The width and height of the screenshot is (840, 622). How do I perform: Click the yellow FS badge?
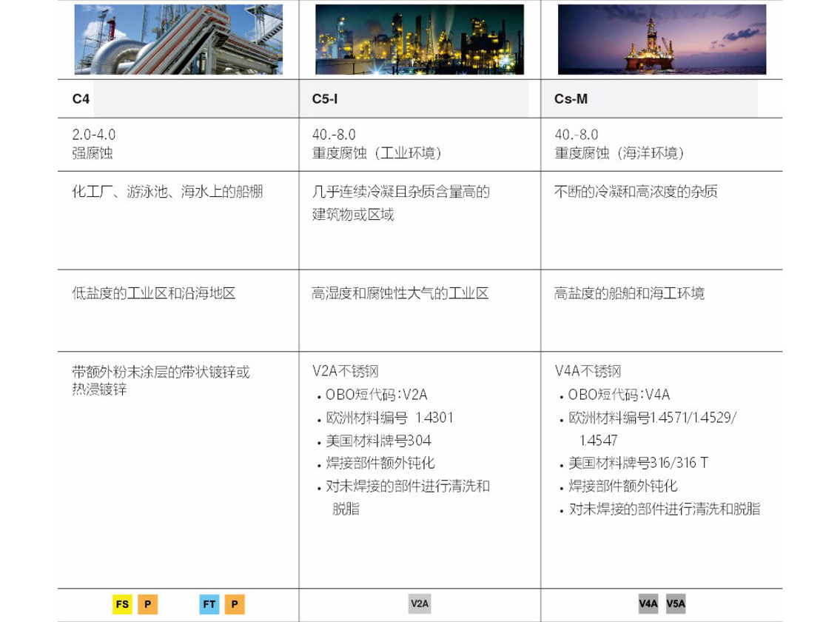pos(123,605)
